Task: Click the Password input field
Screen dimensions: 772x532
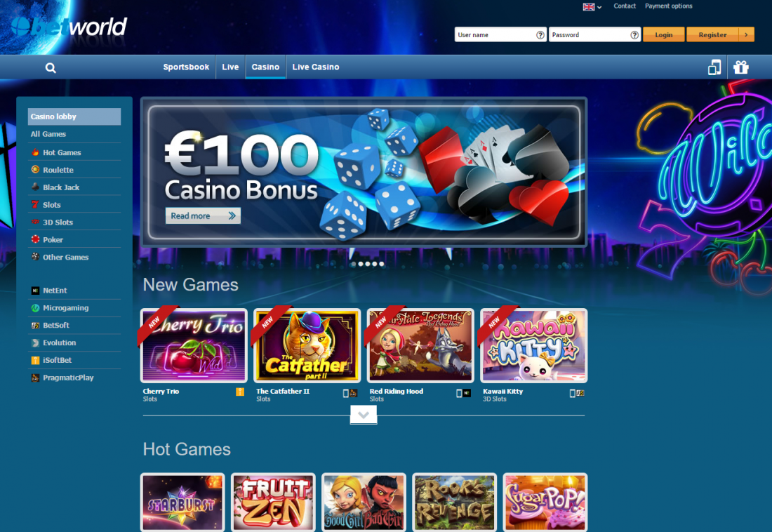Action: [594, 34]
